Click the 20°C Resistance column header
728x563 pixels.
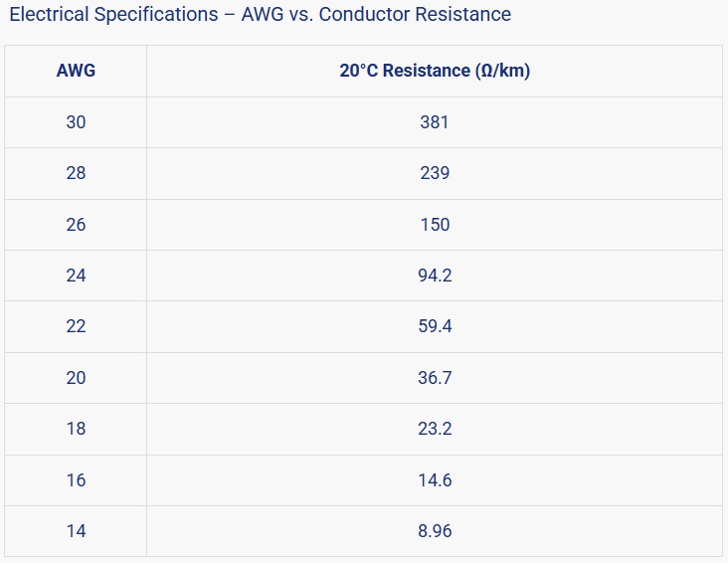click(x=435, y=72)
